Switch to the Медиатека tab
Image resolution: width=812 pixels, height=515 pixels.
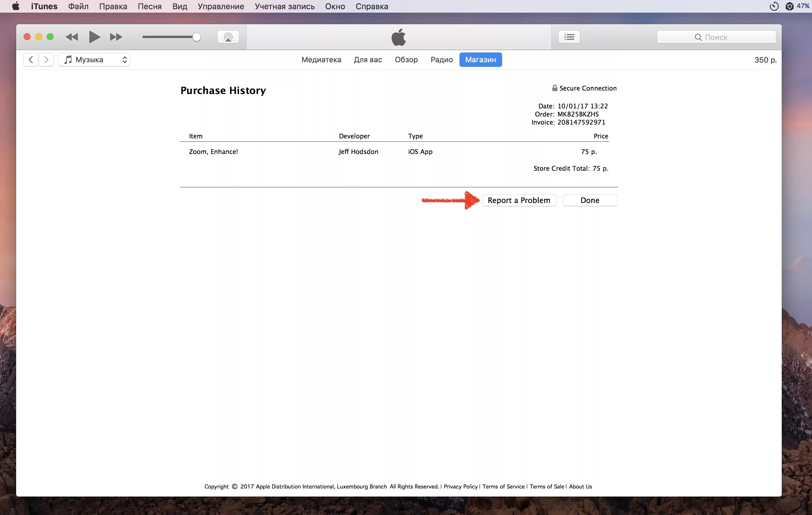pos(321,60)
